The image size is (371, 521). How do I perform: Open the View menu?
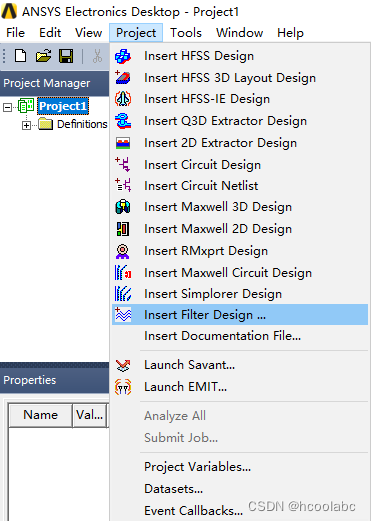(x=88, y=33)
